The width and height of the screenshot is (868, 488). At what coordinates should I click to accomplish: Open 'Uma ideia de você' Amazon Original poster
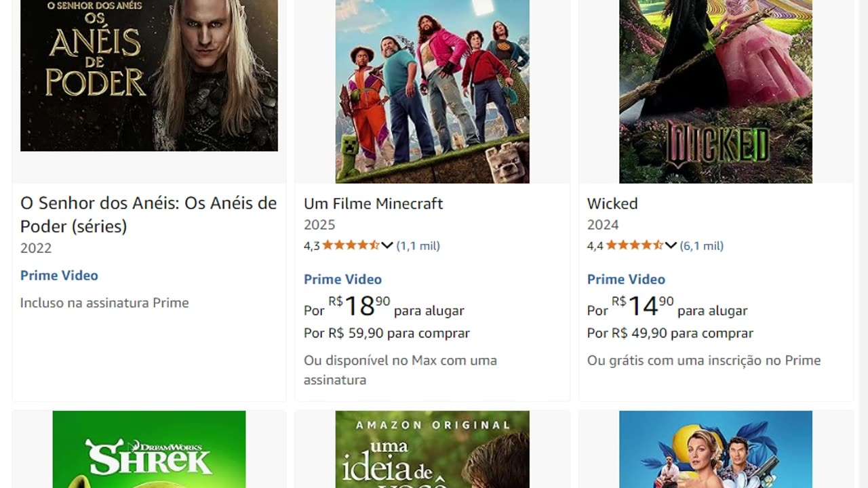[x=433, y=449]
